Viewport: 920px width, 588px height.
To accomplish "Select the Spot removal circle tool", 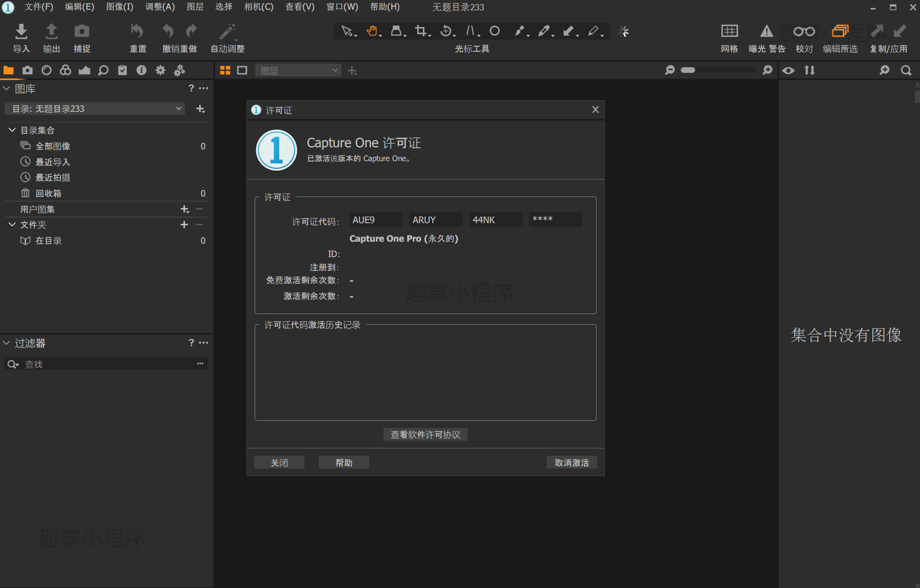I will coord(494,31).
